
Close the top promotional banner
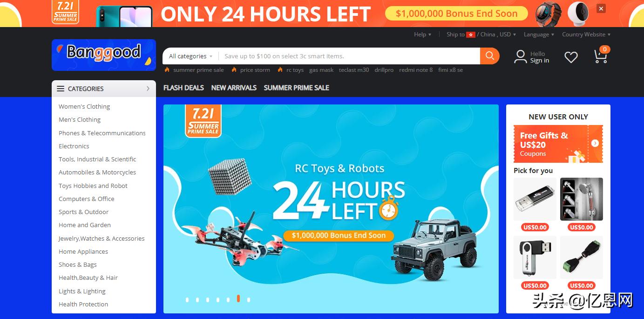coord(601,8)
